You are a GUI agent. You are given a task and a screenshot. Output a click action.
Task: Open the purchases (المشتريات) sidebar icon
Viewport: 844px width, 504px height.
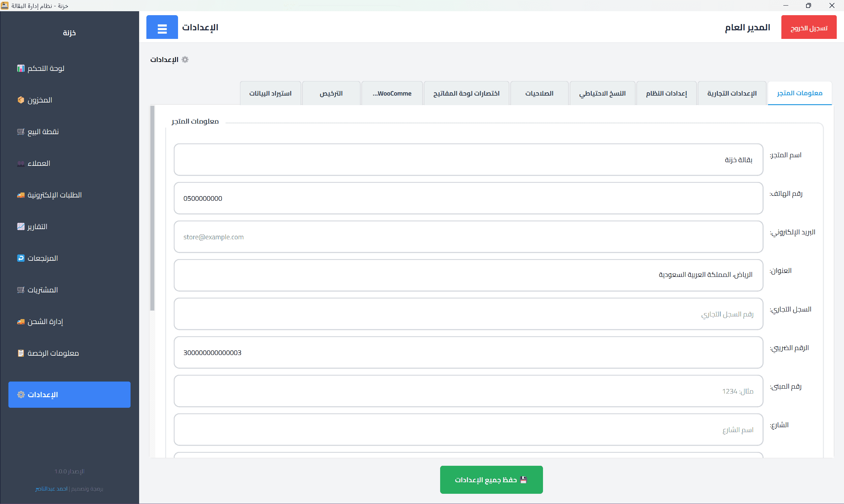coord(21,290)
